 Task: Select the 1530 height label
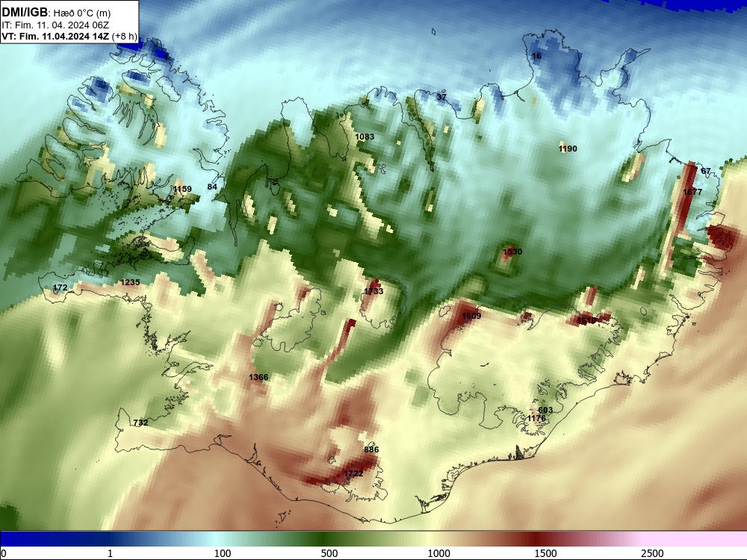pos(512,252)
